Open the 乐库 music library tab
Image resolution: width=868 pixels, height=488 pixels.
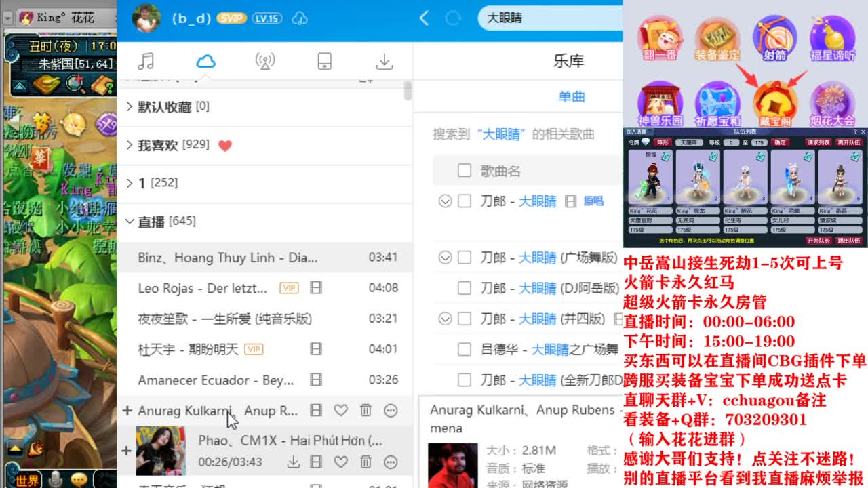(568, 61)
